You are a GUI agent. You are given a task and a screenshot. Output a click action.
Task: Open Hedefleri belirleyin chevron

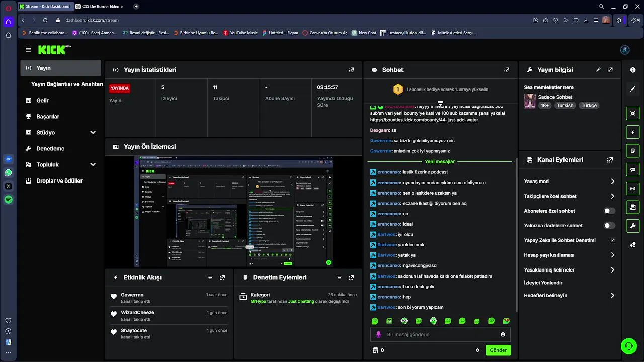612,296
